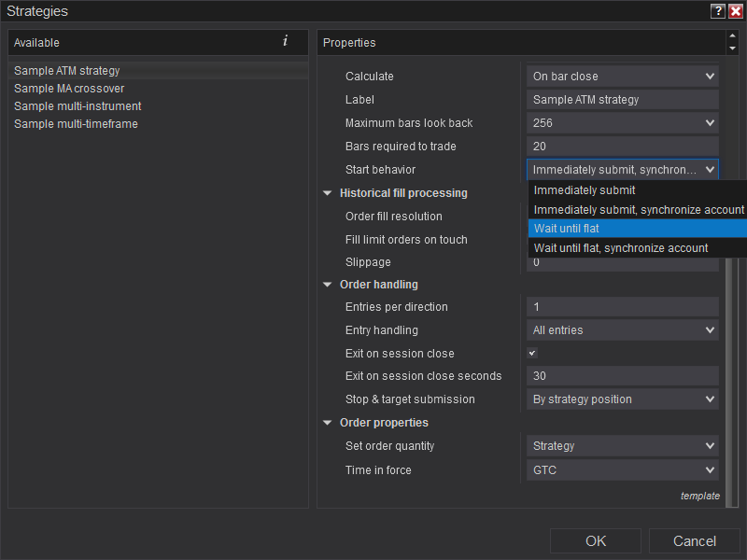This screenshot has height=560, width=747.
Task: Collapse the Historical fill processing section
Action: click(328, 193)
